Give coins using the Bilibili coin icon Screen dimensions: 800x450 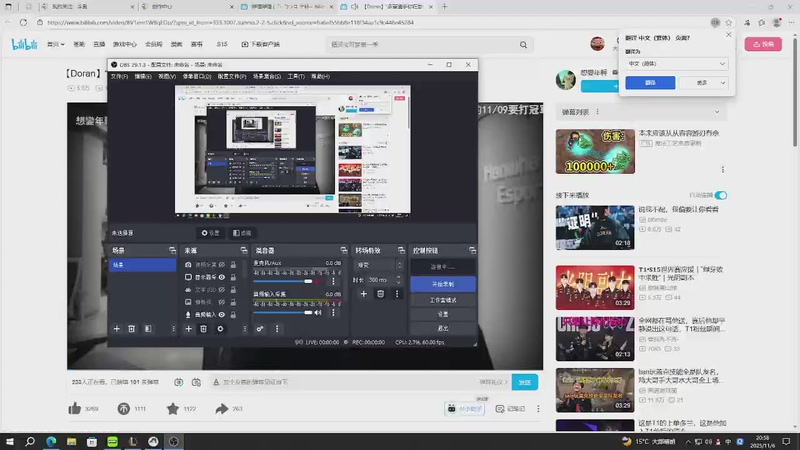coord(123,409)
